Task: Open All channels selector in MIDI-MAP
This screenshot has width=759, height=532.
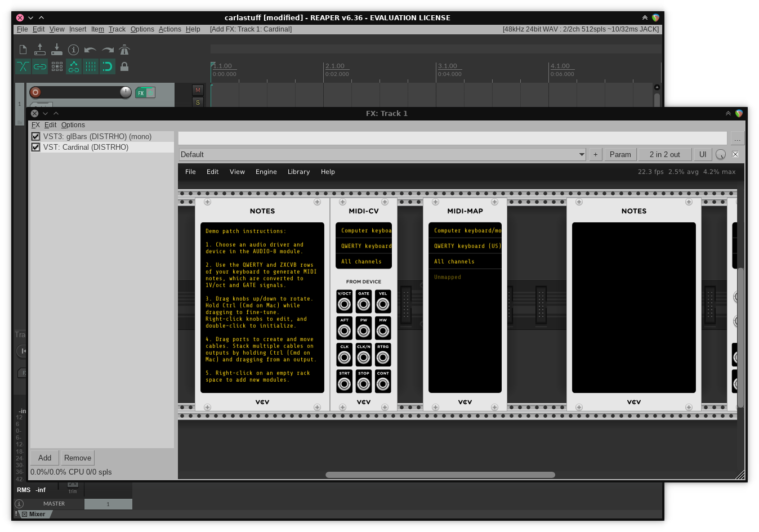Action: [465, 261]
